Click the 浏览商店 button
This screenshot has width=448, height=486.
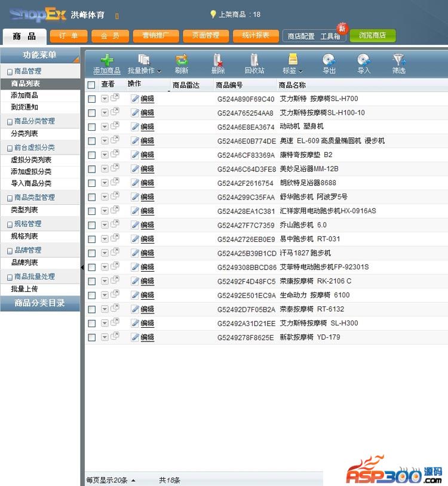click(372, 36)
